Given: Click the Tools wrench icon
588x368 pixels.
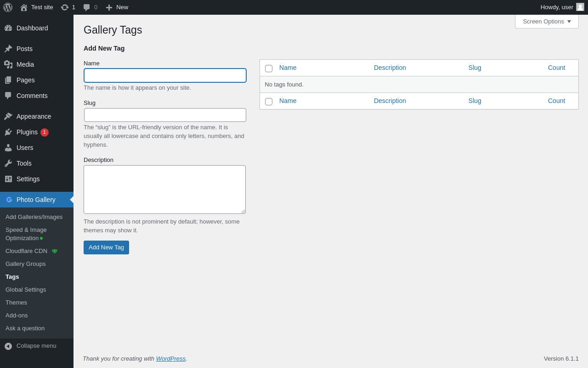Looking at the screenshot, I should [x=8, y=163].
